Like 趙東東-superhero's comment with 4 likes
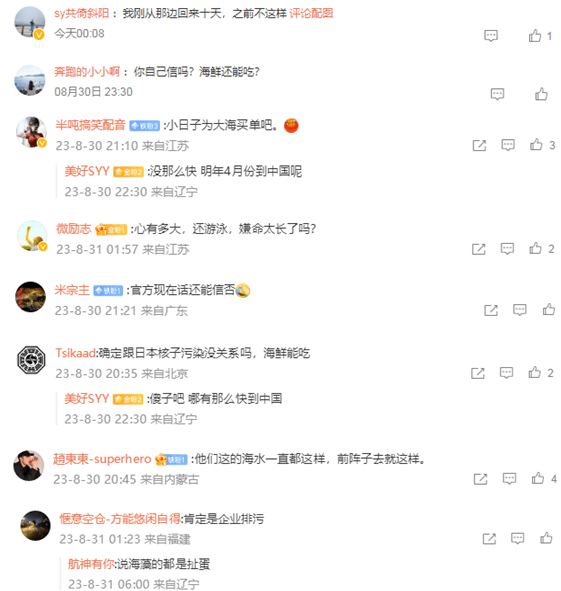561x591 pixels. coord(538,478)
